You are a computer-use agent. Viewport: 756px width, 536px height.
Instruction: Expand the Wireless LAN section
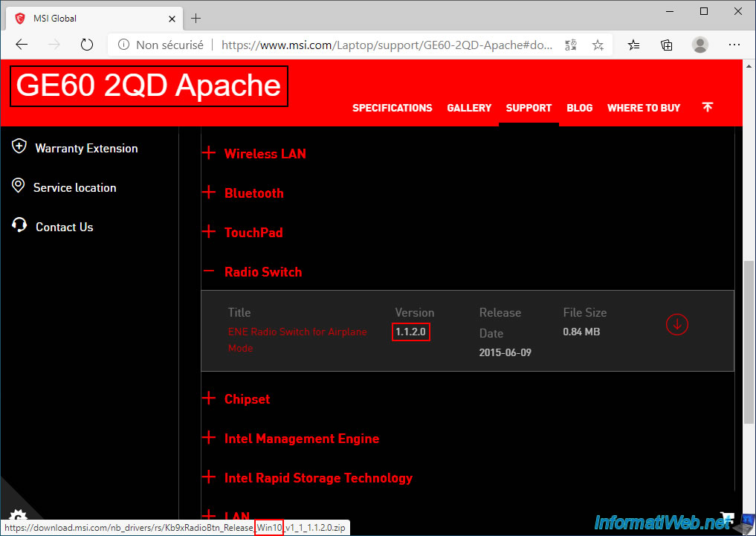254,153
